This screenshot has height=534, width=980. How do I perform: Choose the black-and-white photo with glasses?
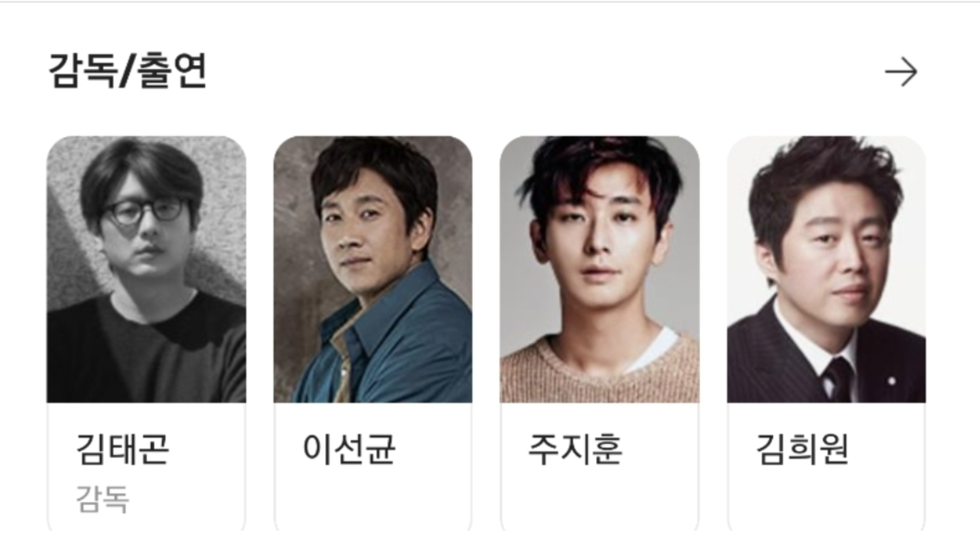[146, 269]
